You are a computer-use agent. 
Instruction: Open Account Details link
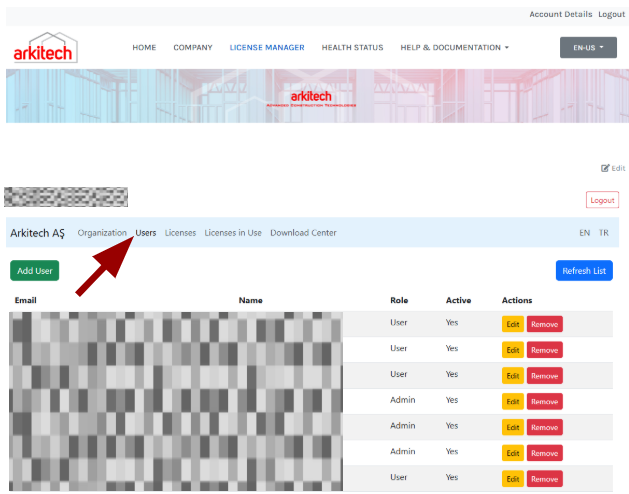tap(560, 14)
